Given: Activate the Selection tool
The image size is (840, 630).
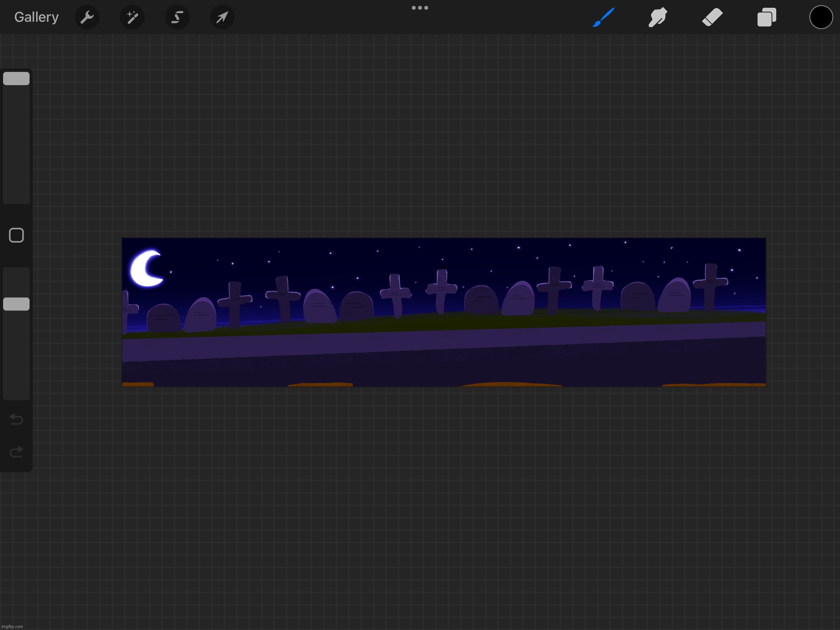Looking at the screenshot, I should coord(177,17).
